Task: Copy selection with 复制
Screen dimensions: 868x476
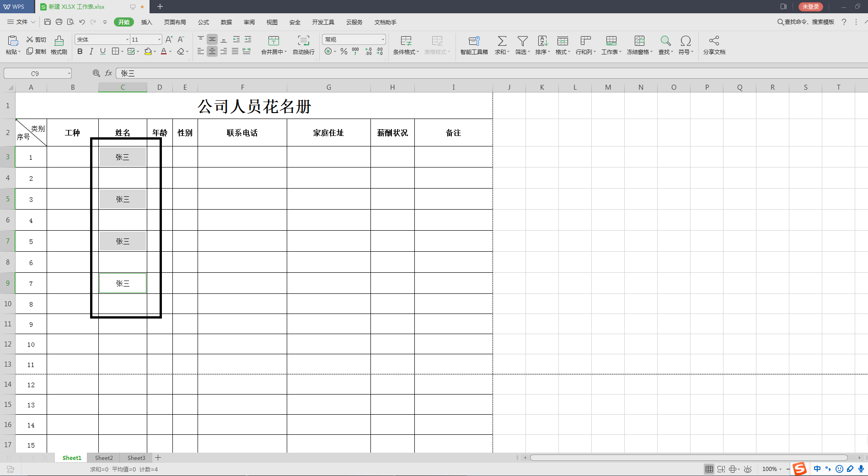Action: (36, 52)
